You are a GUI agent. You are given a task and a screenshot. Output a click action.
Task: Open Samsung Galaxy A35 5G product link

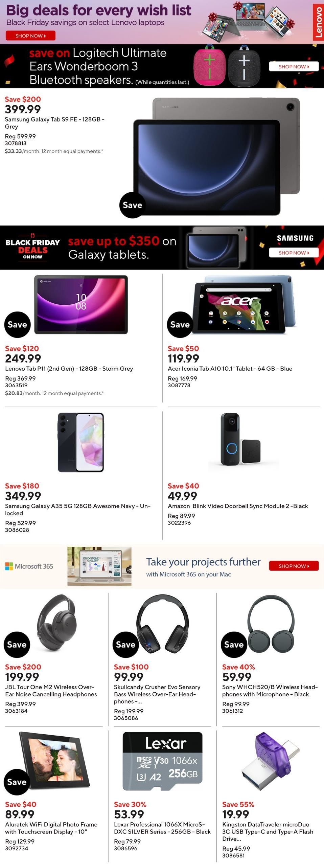pos(77,509)
